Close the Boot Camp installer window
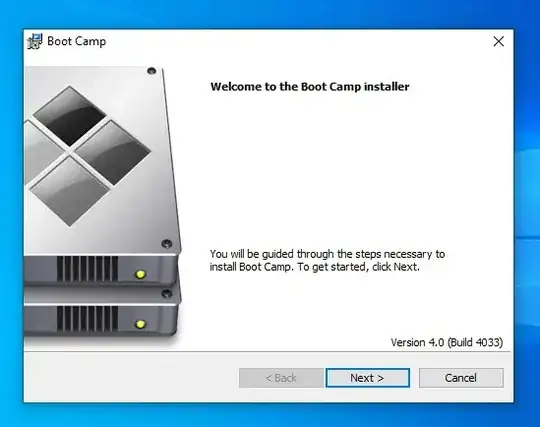 tap(498, 41)
